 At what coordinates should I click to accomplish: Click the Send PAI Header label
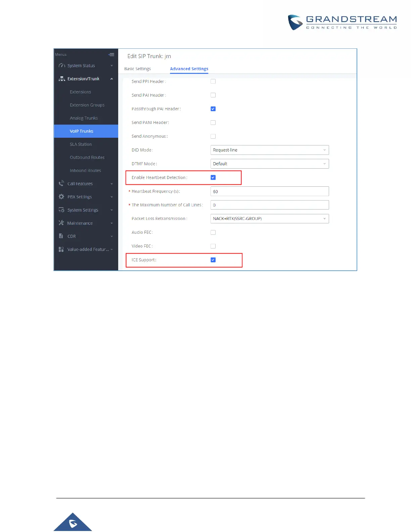coord(149,95)
